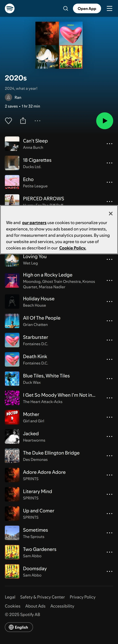Open the English language selector

click(19, 627)
